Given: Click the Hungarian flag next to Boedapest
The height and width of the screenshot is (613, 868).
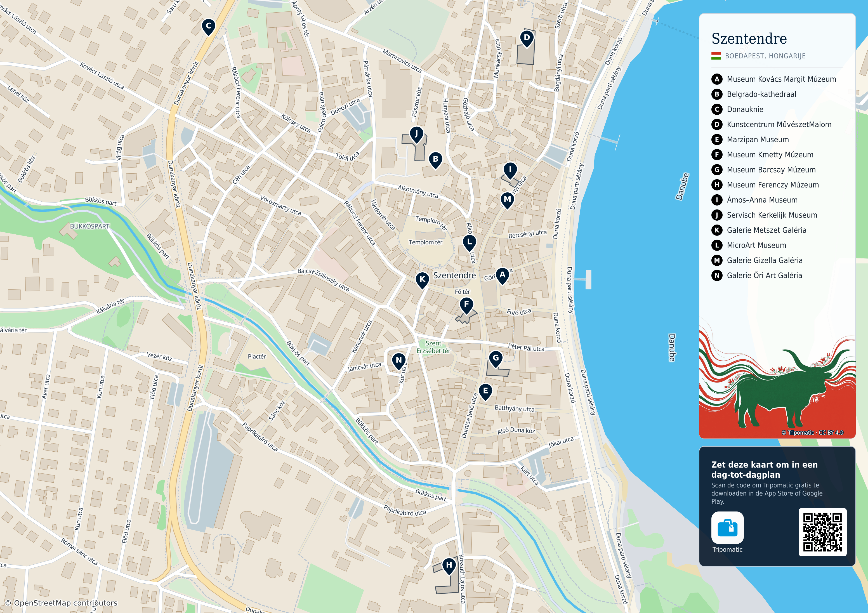Looking at the screenshot, I should click(x=716, y=56).
